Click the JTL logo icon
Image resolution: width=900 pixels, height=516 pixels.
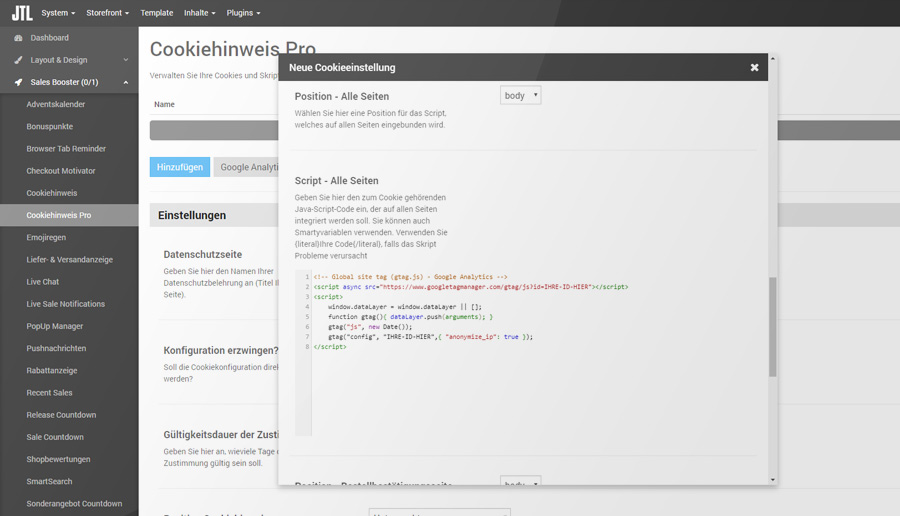(x=22, y=13)
